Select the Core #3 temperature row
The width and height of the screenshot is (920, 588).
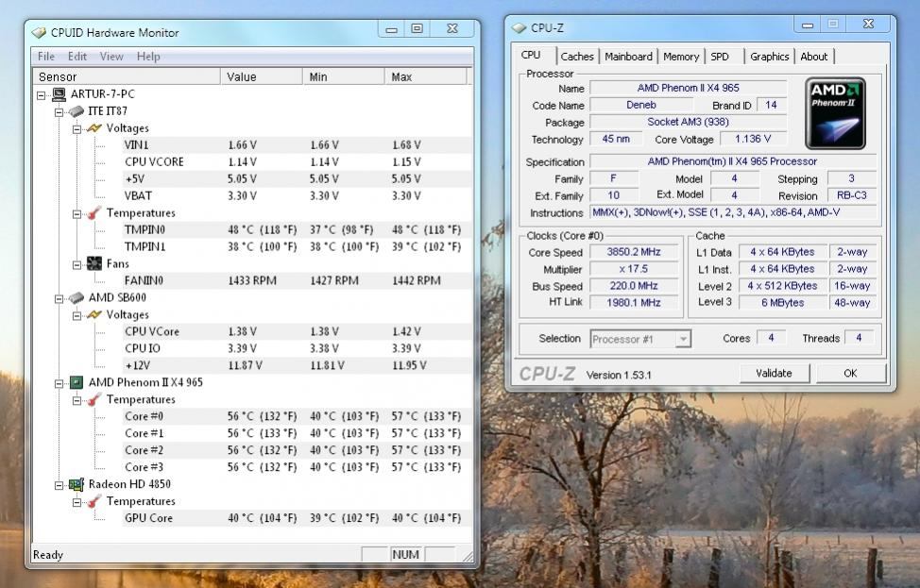297,467
